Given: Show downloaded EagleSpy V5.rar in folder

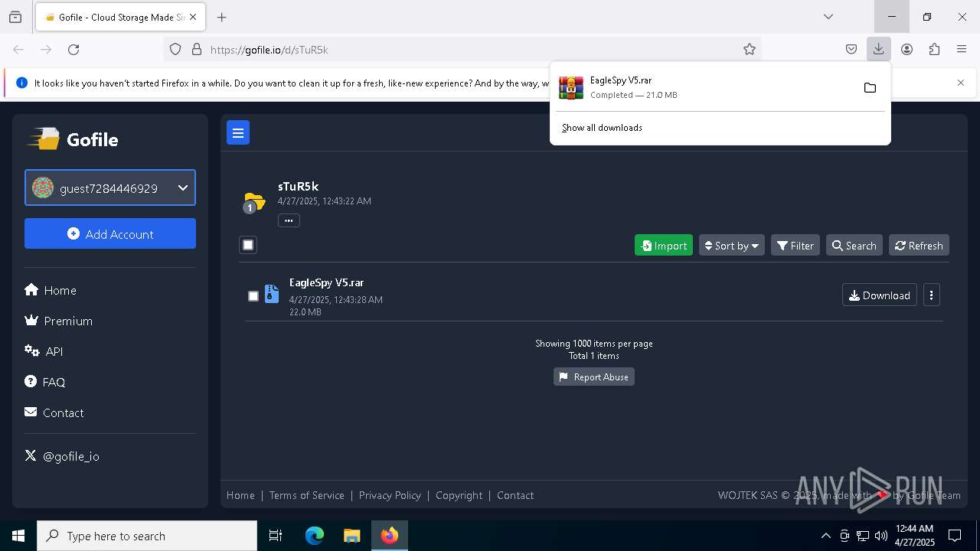Looking at the screenshot, I should coord(870,88).
